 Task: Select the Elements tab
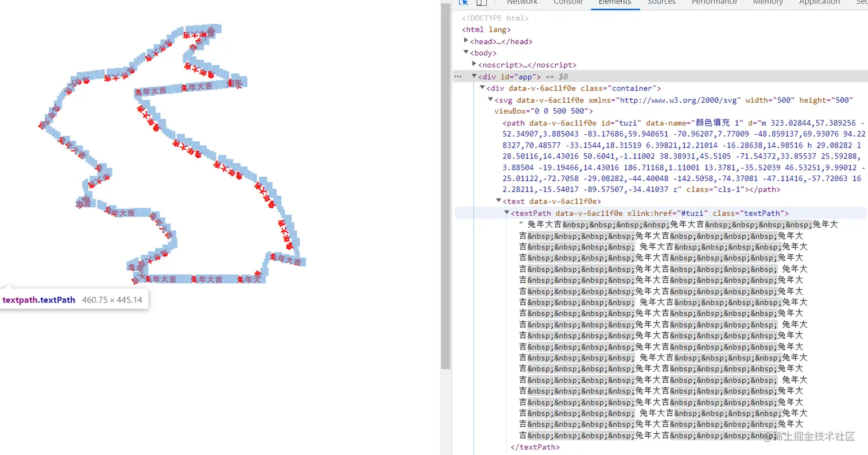615,3
